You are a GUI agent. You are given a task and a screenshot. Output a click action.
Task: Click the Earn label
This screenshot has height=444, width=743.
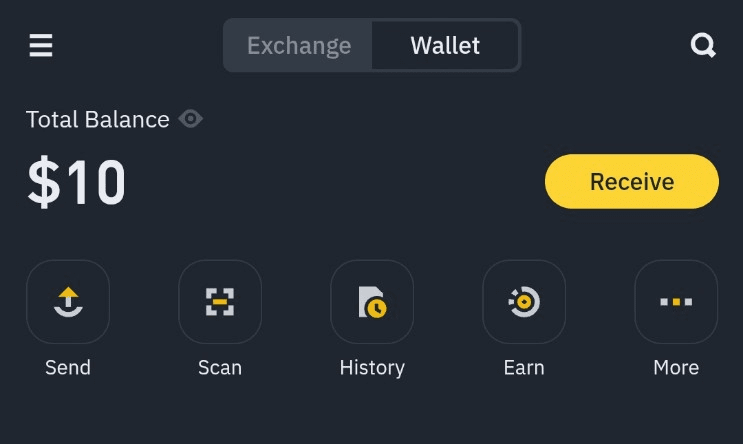click(x=524, y=367)
